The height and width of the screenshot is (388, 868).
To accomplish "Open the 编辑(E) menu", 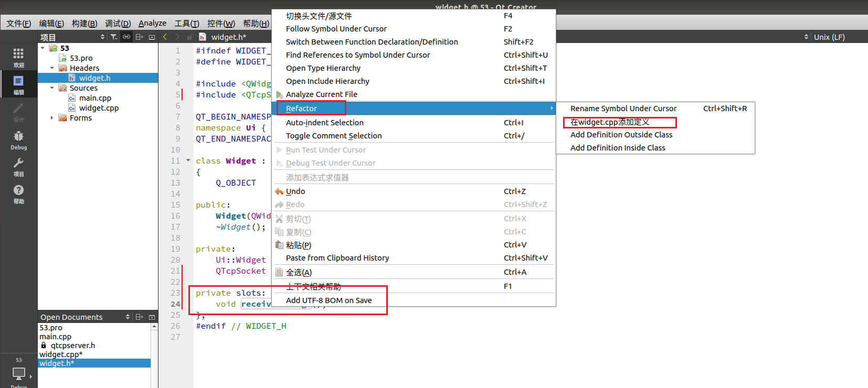I will tap(51, 23).
